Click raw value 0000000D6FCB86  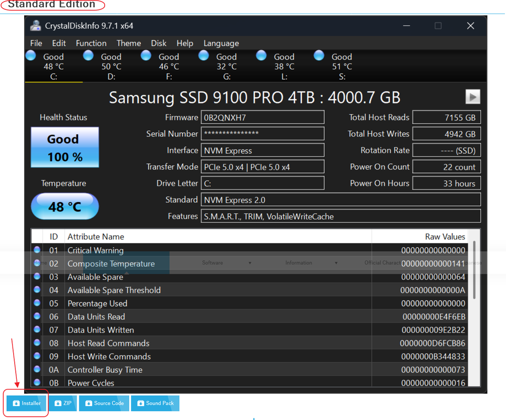tap(432, 343)
